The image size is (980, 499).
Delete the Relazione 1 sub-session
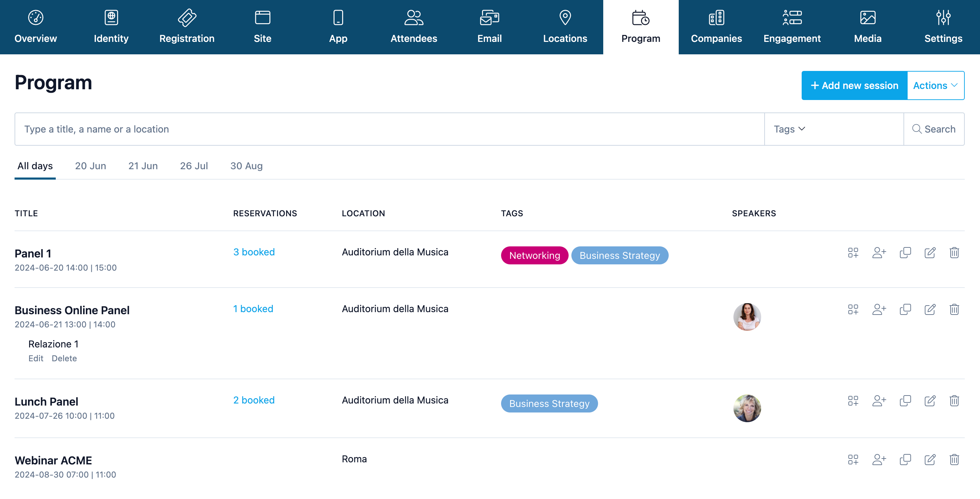coord(64,359)
